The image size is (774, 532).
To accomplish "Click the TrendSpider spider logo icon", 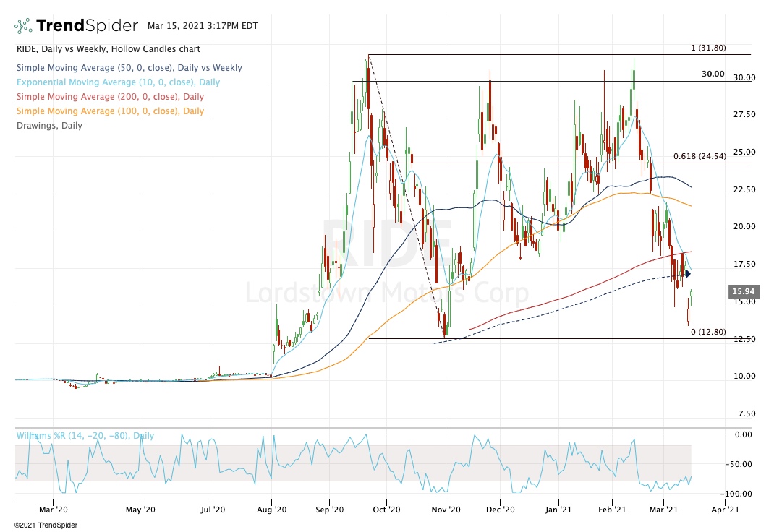I will click(23, 26).
